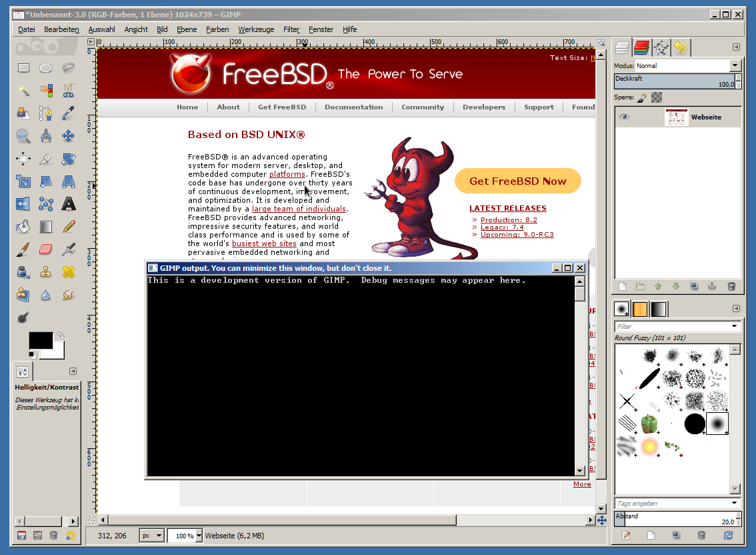Select the Pencil tool
The width and height of the screenshot is (756, 555).
[x=69, y=226]
